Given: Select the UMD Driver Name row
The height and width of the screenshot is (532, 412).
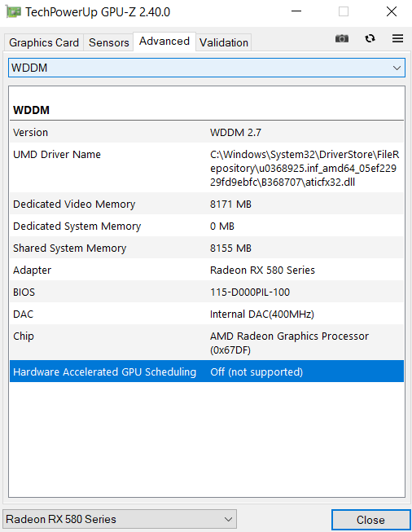Looking at the screenshot, I should (x=207, y=168).
